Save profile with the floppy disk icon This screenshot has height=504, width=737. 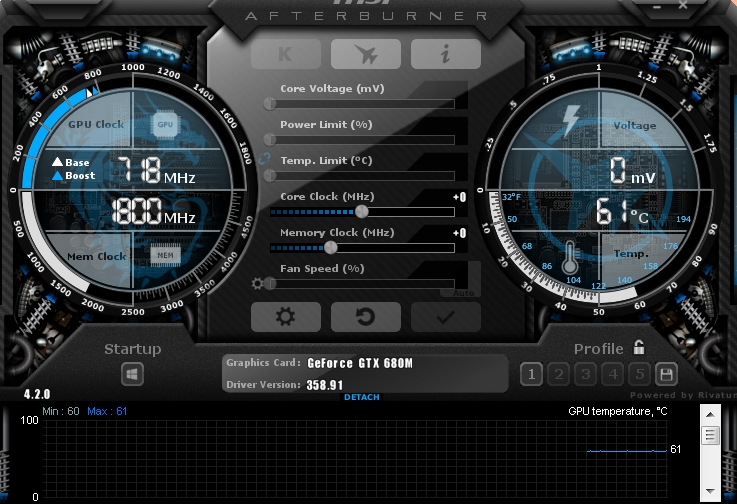tap(666, 374)
